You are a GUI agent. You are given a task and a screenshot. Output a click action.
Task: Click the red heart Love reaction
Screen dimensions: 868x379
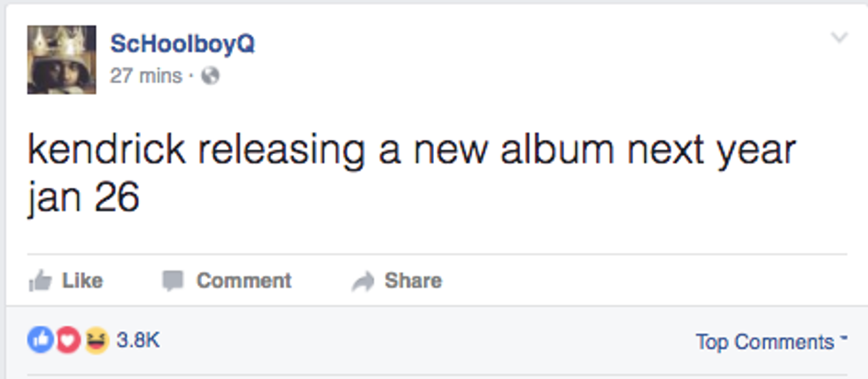68,341
